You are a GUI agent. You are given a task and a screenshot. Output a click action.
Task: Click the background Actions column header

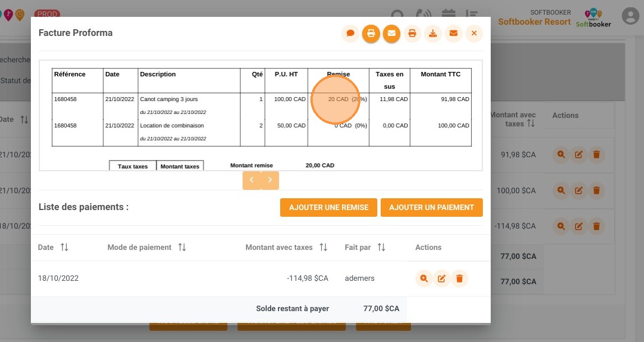[565, 115]
